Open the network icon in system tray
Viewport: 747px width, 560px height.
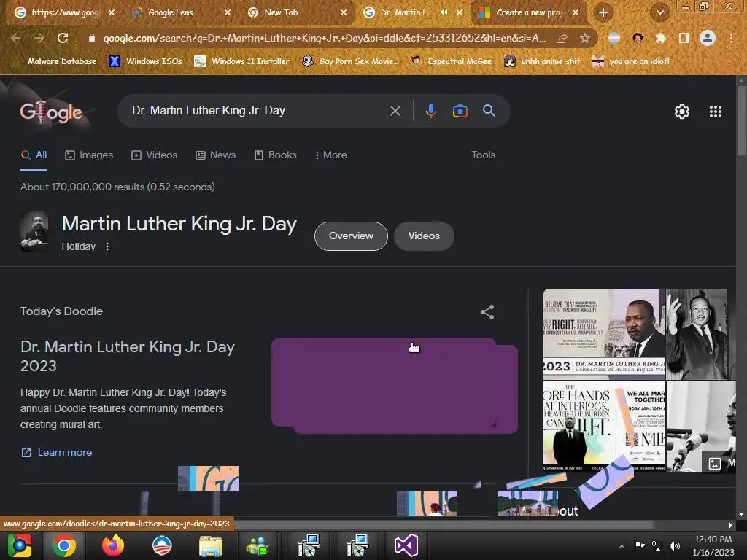[x=657, y=545]
